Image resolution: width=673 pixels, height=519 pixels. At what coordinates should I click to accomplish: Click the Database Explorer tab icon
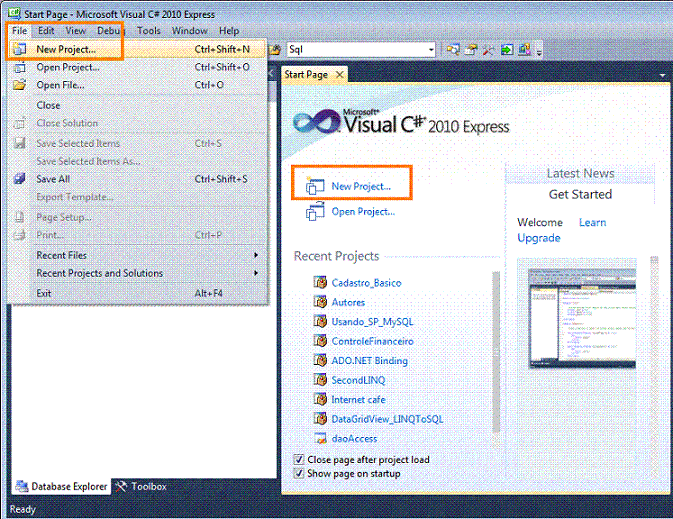pos(21,486)
